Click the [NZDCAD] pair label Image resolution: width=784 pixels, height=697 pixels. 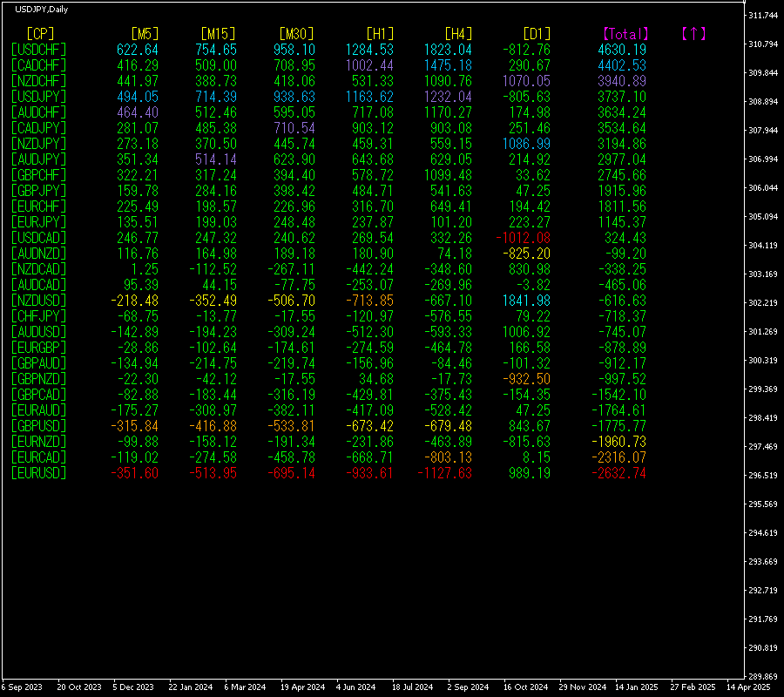click(x=39, y=269)
